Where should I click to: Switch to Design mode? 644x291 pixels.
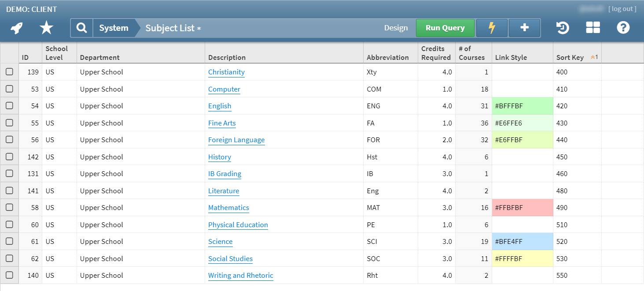click(x=396, y=28)
